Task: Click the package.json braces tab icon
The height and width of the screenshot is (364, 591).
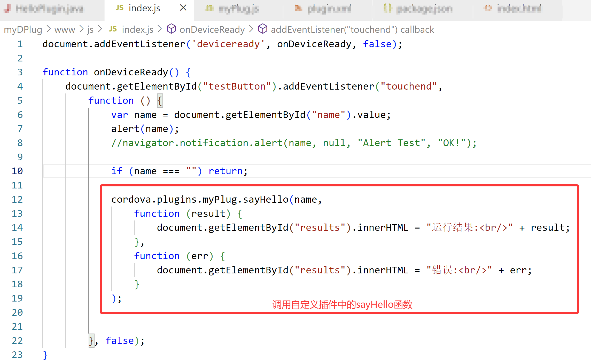Action: (x=387, y=9)
